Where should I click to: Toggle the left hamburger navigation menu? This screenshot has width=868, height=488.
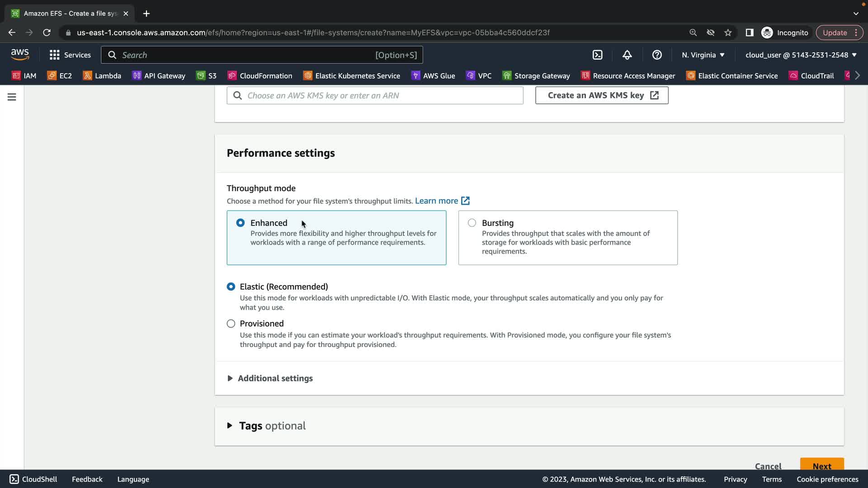coord(12,97)
